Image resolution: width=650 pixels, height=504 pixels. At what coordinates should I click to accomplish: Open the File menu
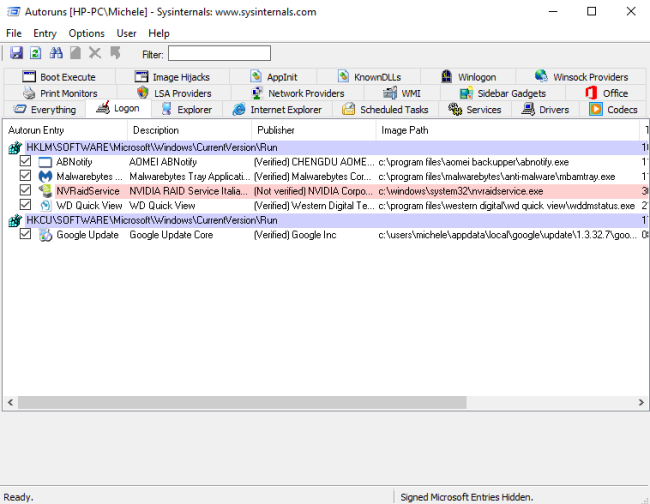[14, 33]
